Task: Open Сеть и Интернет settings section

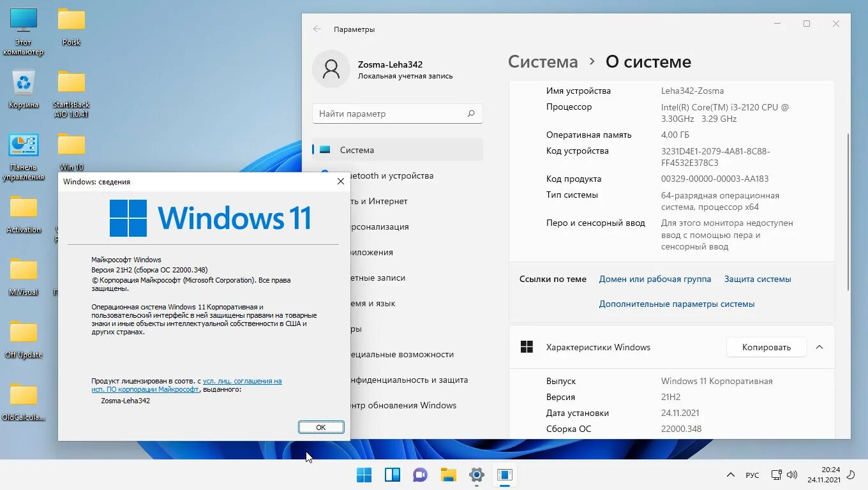Action: (x=397, y=201)
